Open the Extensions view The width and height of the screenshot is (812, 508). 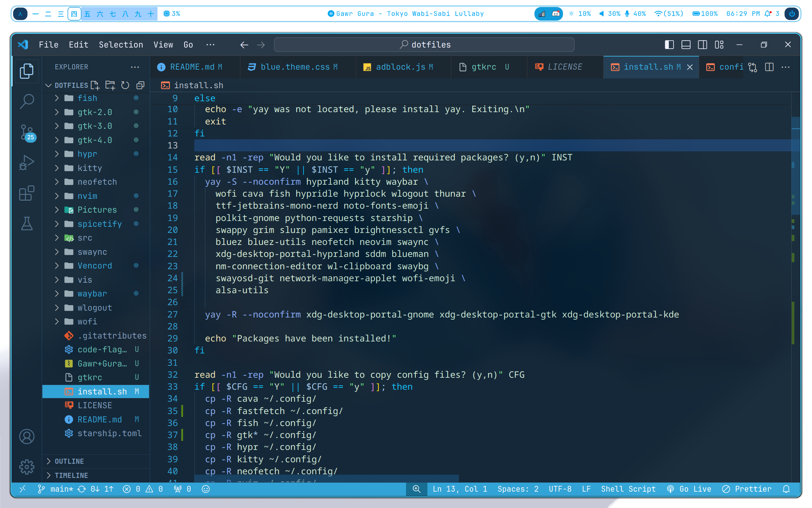(x=27, y=193)
